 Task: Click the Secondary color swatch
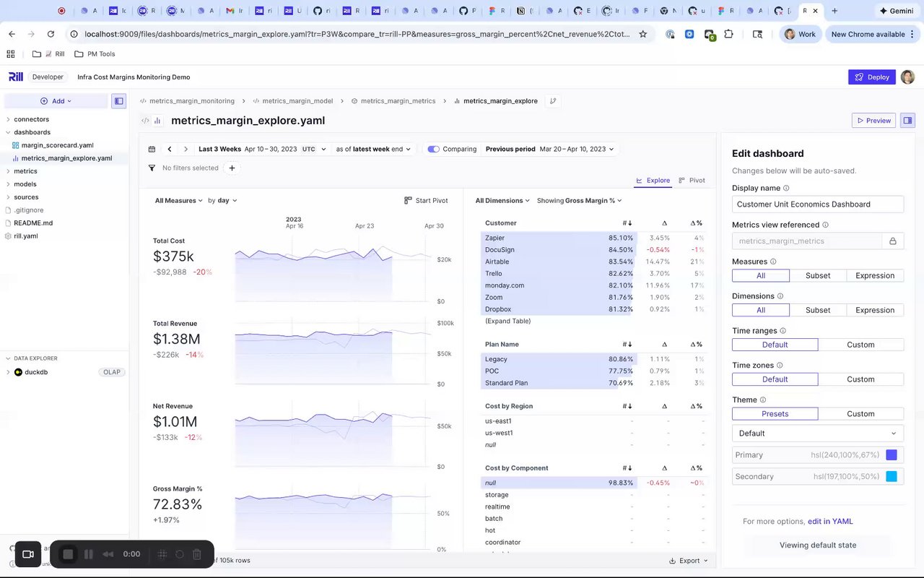[x=892, y=477]
